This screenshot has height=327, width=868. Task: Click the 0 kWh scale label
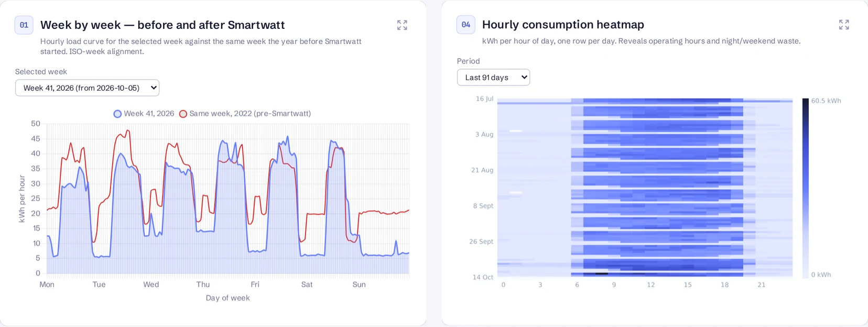pyautogui.click(x=821, y=275)
